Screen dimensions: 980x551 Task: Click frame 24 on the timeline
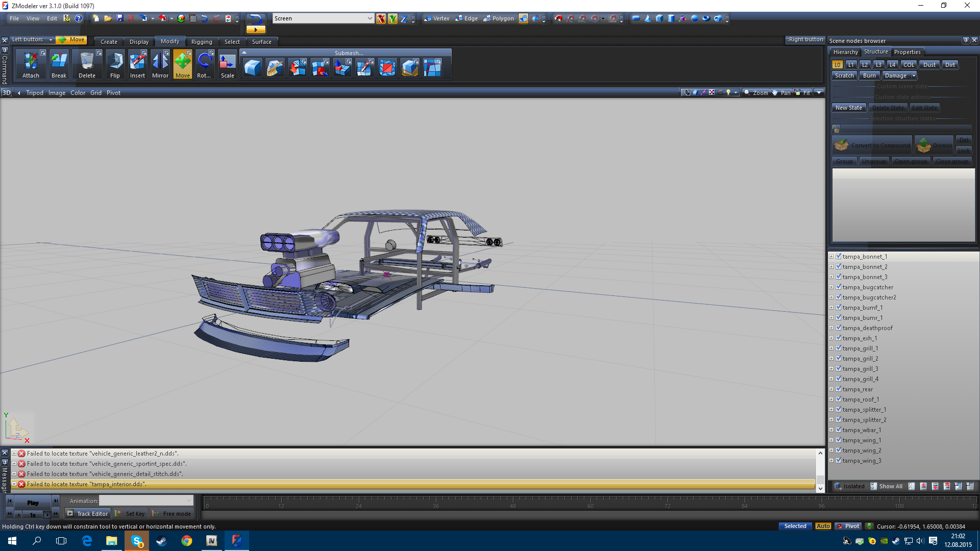coord(359,506)
